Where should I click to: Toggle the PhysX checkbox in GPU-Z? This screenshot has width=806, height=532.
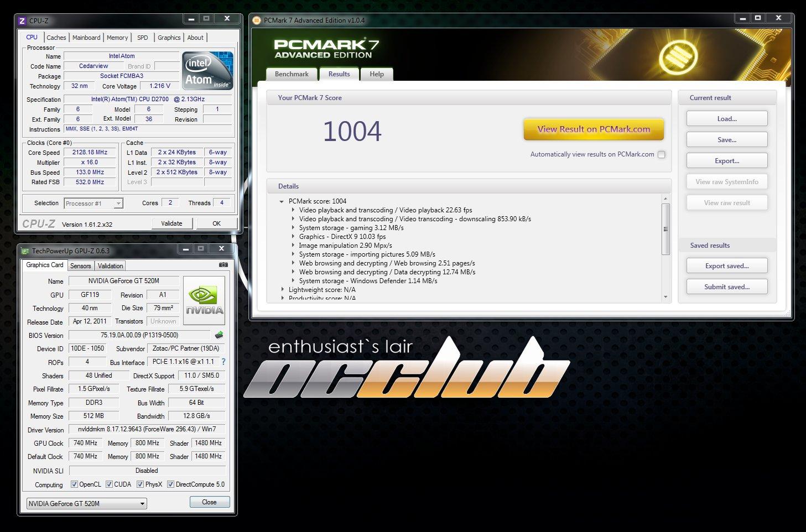pos(140,484)
